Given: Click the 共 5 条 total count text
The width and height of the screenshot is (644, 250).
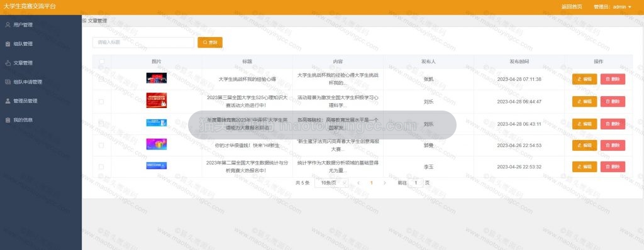Looking at the screenshot, I should (303, 183).
